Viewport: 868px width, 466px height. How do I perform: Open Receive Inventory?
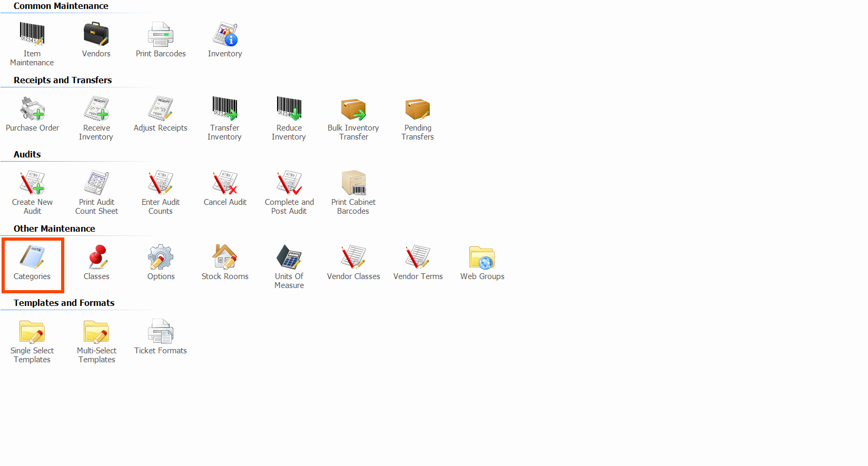pyautogui.click(x=96, y=109)
